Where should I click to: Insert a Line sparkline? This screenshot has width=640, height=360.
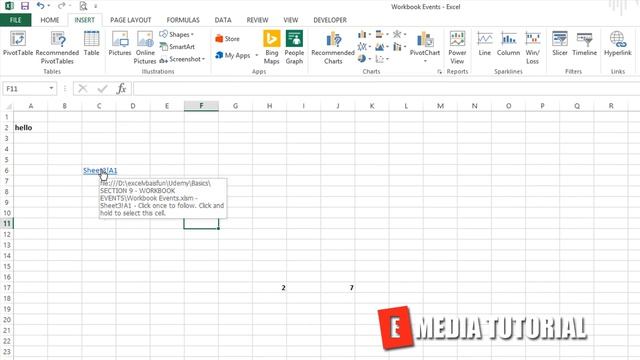(x=484, y=43)
